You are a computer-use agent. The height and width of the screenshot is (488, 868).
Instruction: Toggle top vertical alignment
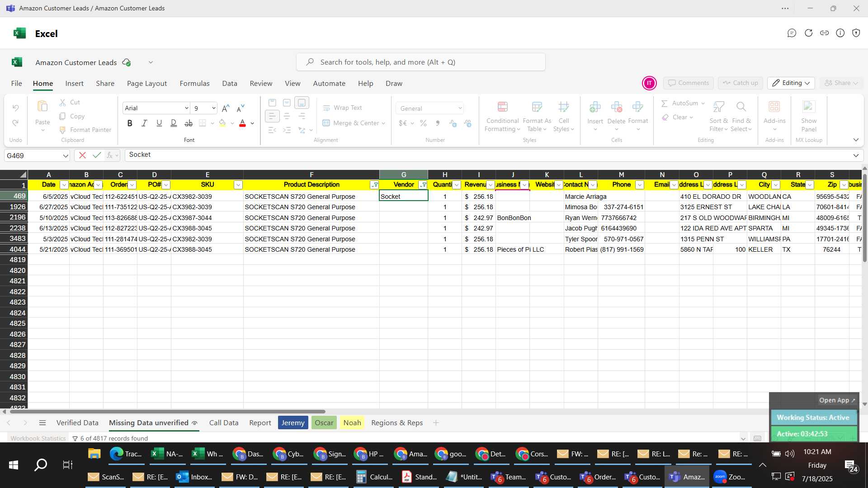272,103
